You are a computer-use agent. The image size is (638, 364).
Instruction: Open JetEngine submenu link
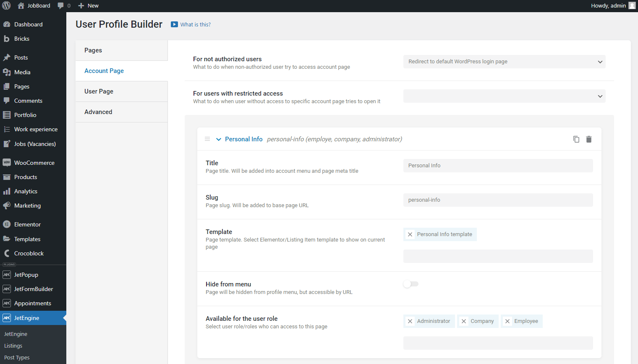16,334
